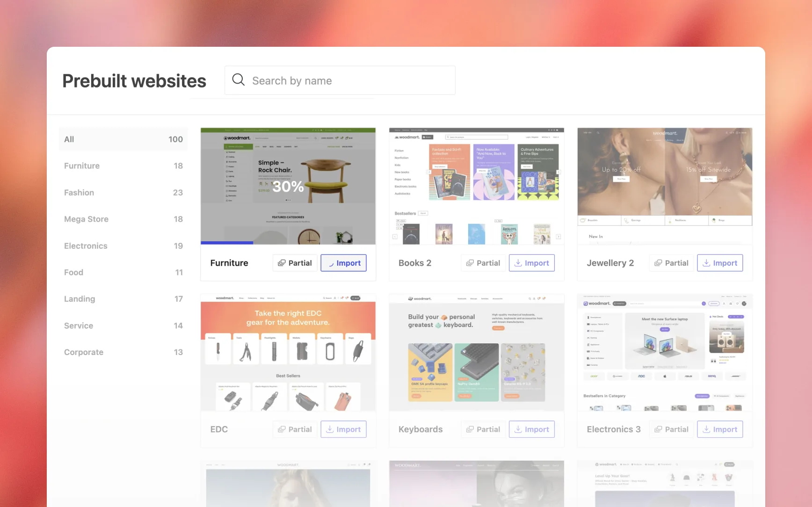
Task: Open the Electronics 3 demo thumbnail
Action: click(665, 353)
